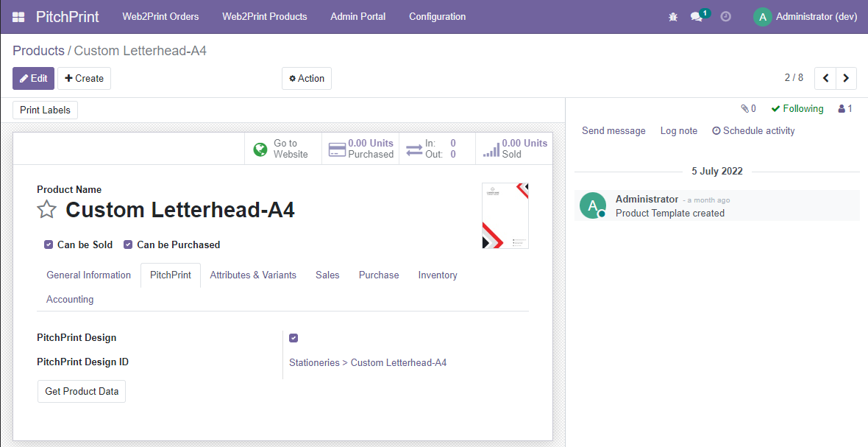Switch to Sales tab
Viewport: 868px width, 447px height.
[x=327, y=275]
